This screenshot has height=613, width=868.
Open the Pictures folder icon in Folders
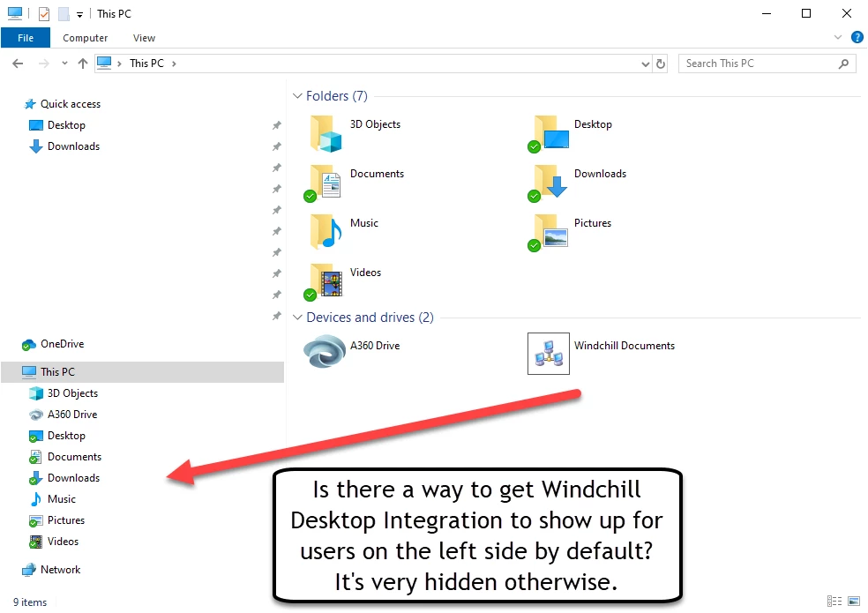coord(548,233)
